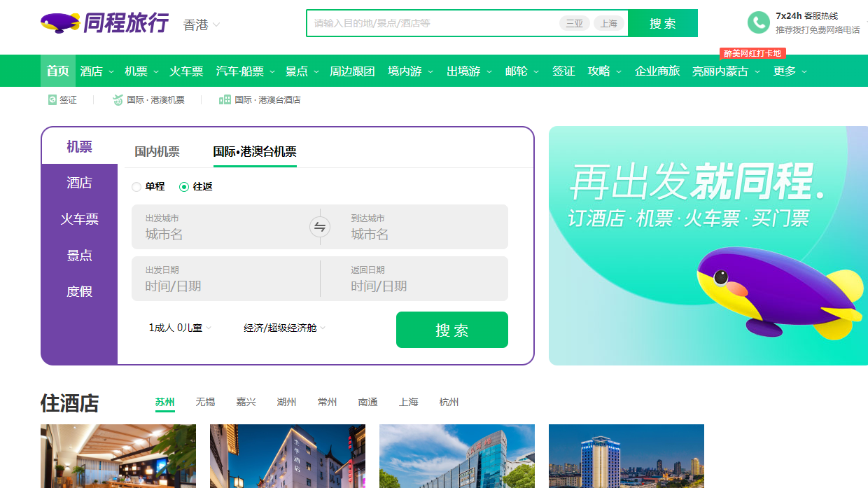The width and height of the screenshot is (868, 488).
Task: Click the airplane icon beside 国际·港澳机票
Action: pyautogui.click(x=118, y=99)
